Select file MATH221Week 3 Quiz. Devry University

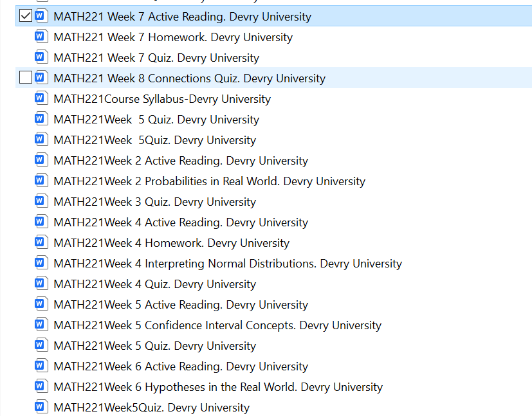(155, 202)
